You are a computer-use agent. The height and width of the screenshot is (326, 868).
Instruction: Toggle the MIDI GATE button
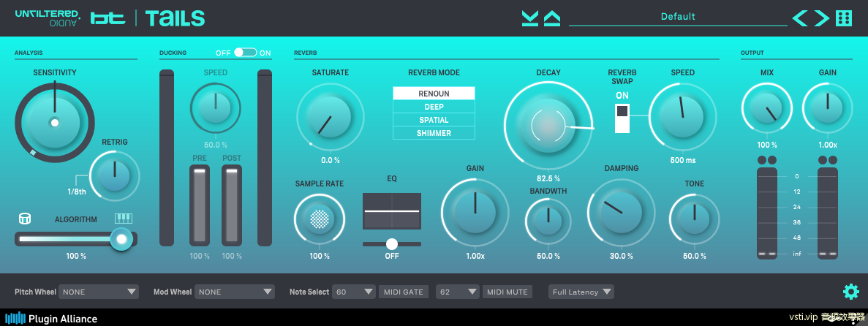tap(404, 292)
